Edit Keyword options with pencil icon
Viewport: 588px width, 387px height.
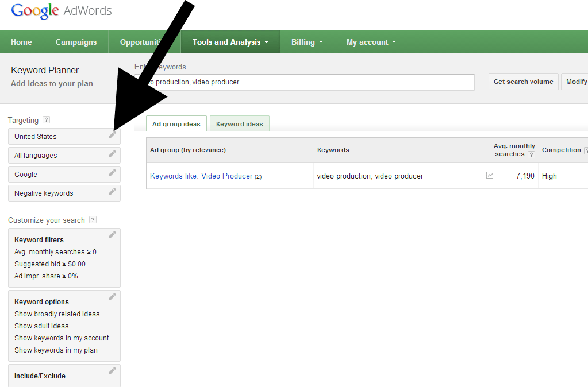113,297
